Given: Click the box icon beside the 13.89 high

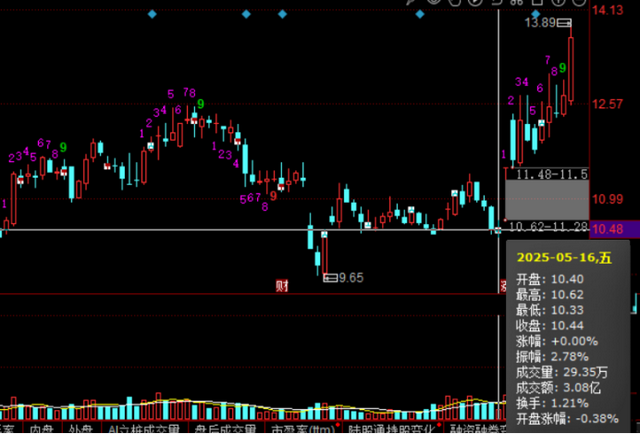Looking at the screenshot, I should (x=564, y=23).
